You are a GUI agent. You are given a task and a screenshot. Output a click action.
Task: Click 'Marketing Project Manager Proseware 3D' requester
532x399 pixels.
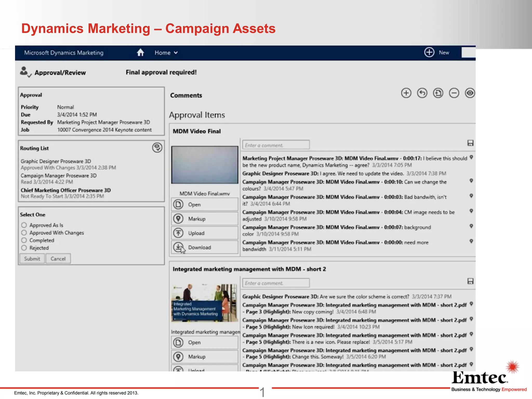coord(104,122)
